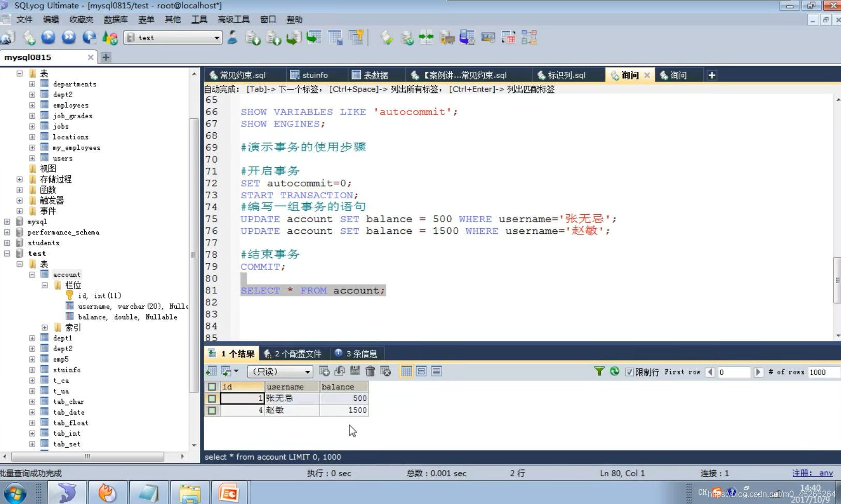The width and height of the screenshot is (841, 504).
Task: Click the user manager icon
Action: [233, 37]
